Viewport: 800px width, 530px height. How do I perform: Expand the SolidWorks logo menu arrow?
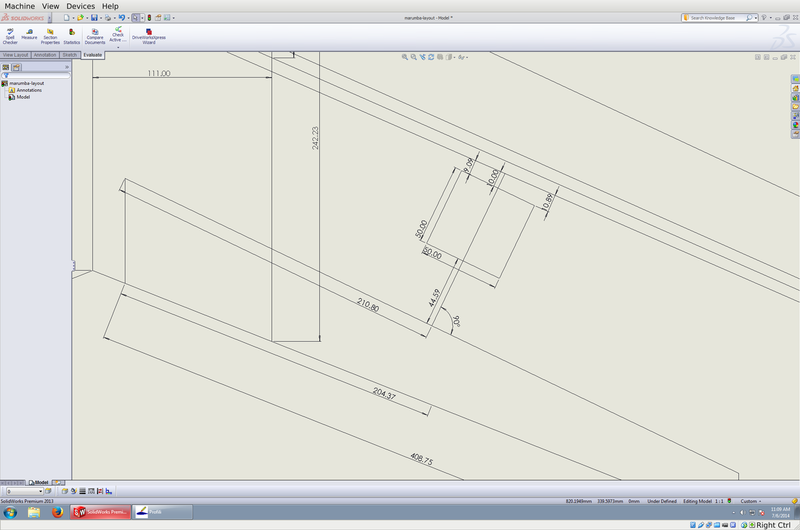click(x=50, y=18)
